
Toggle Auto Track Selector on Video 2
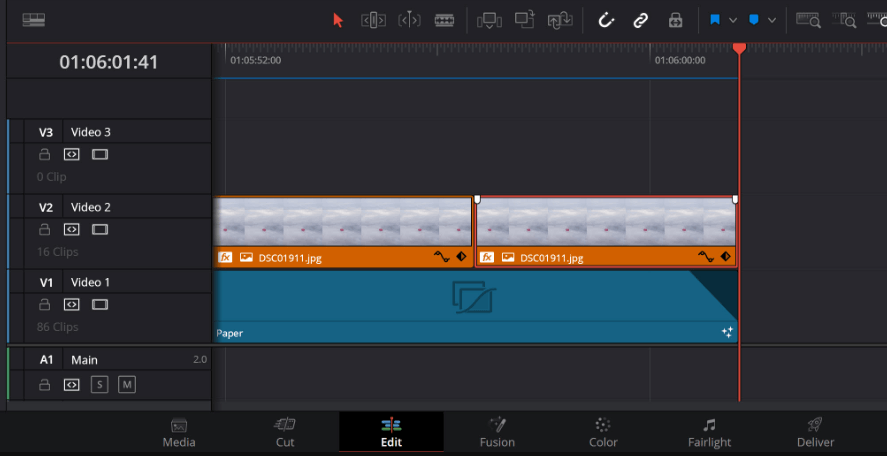coord(71,230)
